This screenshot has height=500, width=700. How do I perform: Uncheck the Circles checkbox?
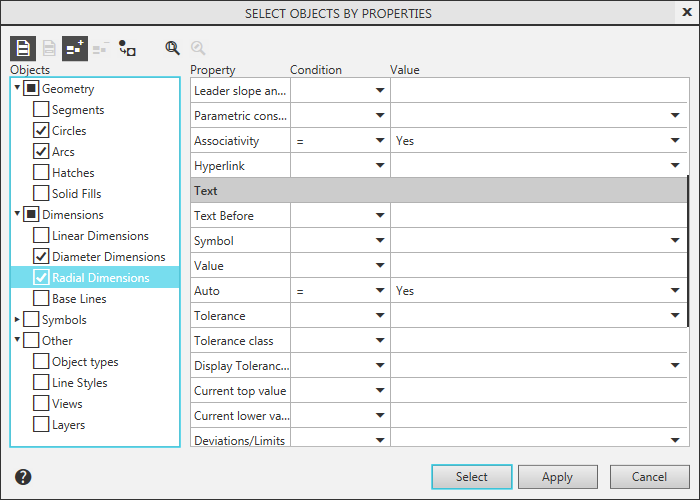41,131
